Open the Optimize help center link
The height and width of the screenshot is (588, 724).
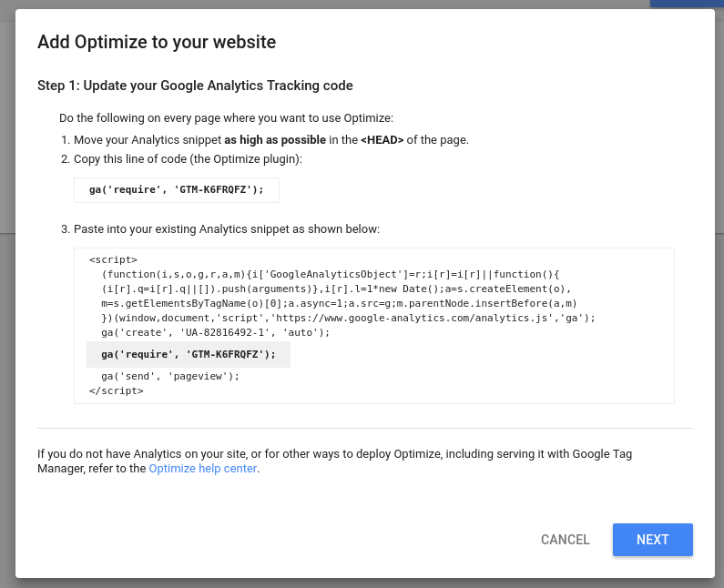coord(203,469)
